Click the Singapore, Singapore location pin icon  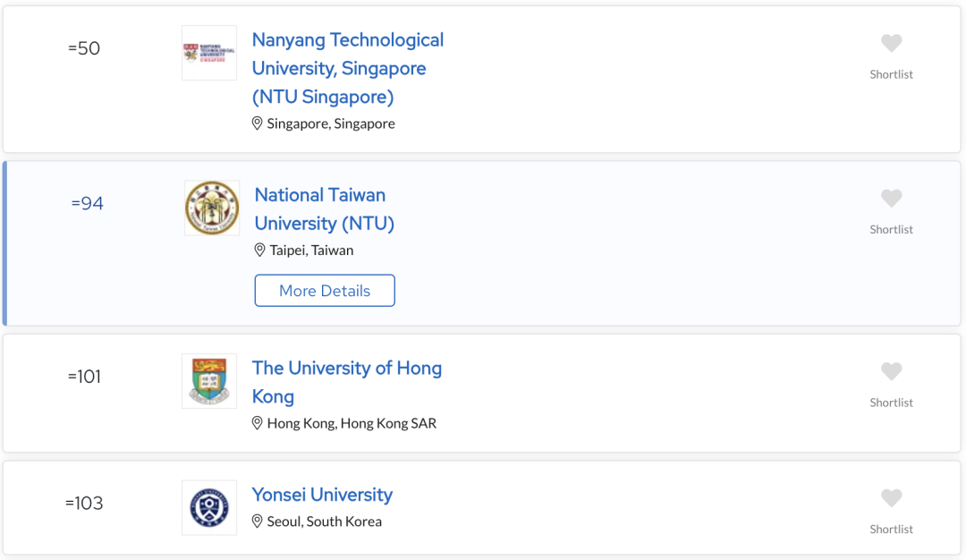click(x=258, y=123)
